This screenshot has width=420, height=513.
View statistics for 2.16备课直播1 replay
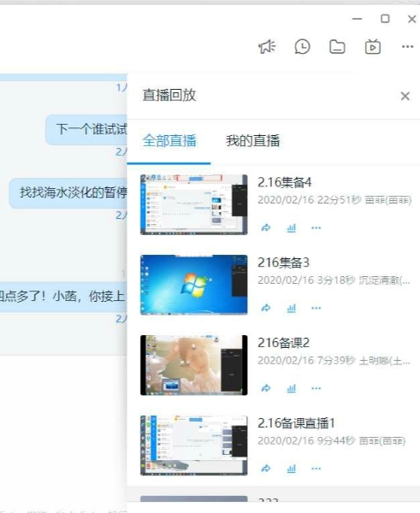(291, 469)
